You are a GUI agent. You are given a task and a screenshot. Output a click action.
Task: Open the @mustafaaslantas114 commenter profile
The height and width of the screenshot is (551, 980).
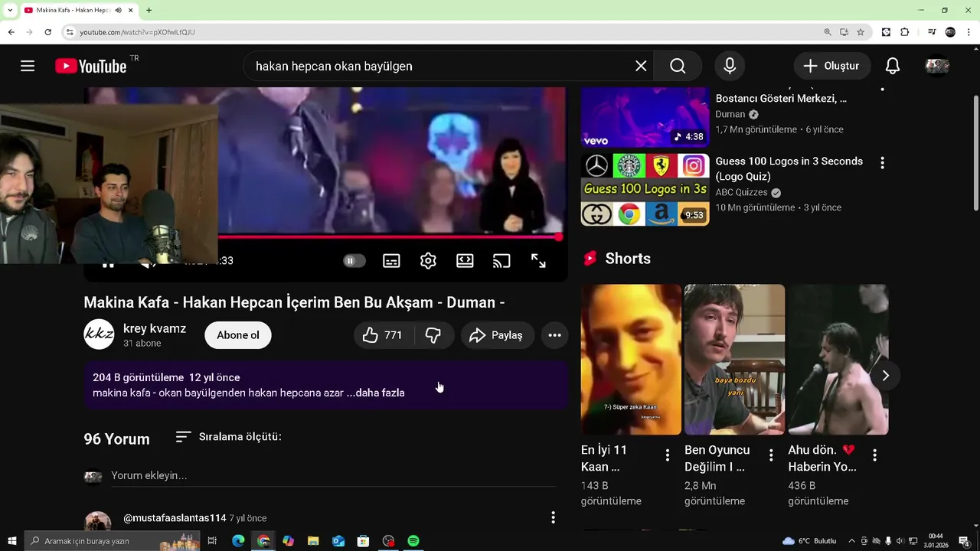(175, 518)
